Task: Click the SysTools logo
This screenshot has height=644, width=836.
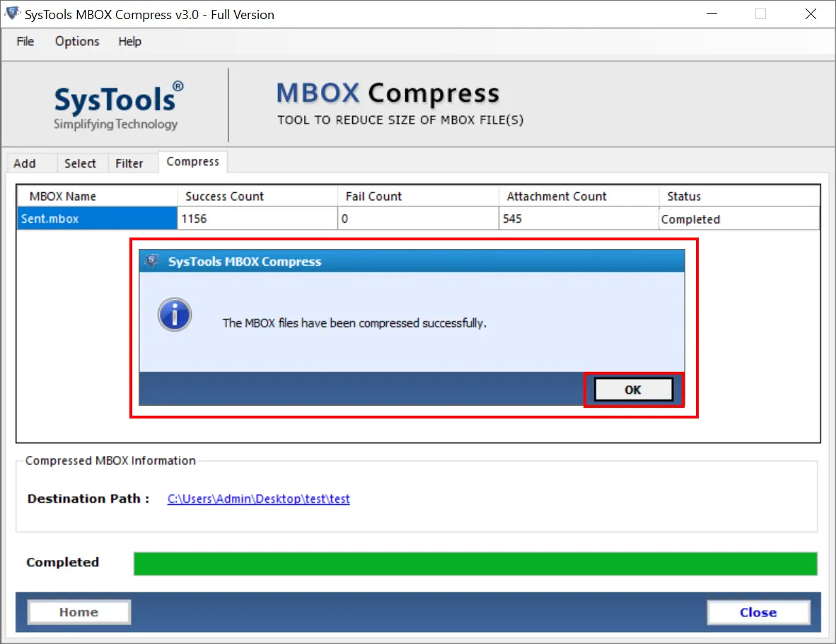Action: [x=118, y=105]
